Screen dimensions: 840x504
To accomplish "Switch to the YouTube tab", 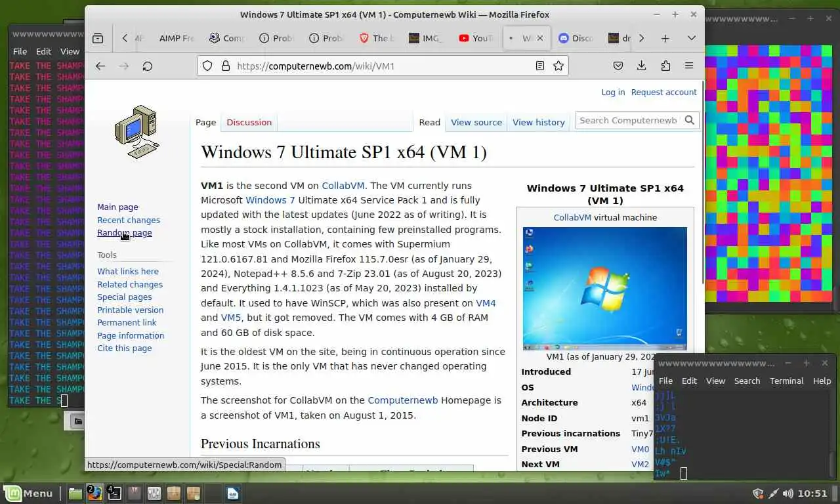I will 476,38.
